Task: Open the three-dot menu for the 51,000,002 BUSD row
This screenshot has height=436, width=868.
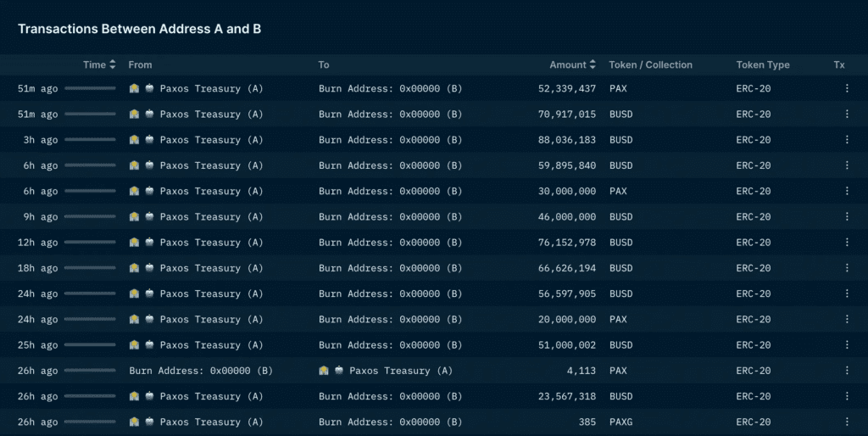Action: coord(847,344)
